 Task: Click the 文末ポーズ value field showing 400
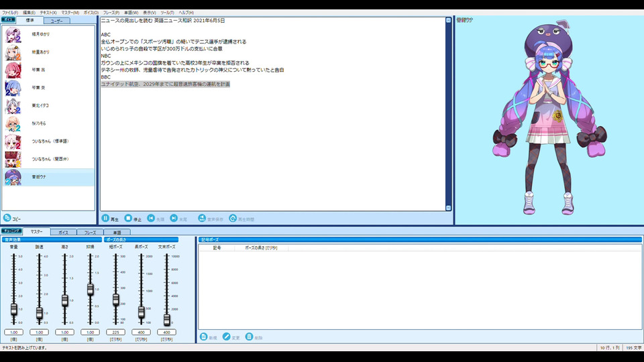tap(166, 332)
